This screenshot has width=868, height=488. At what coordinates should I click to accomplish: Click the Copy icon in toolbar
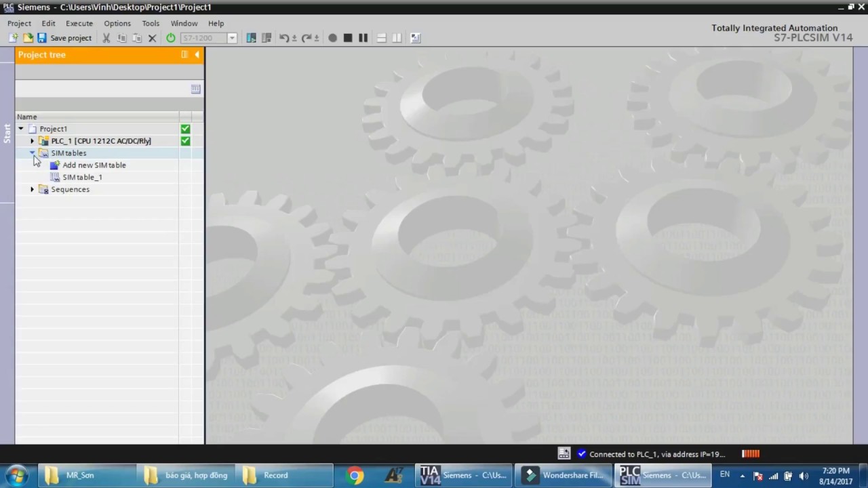[x=122, y=38]
